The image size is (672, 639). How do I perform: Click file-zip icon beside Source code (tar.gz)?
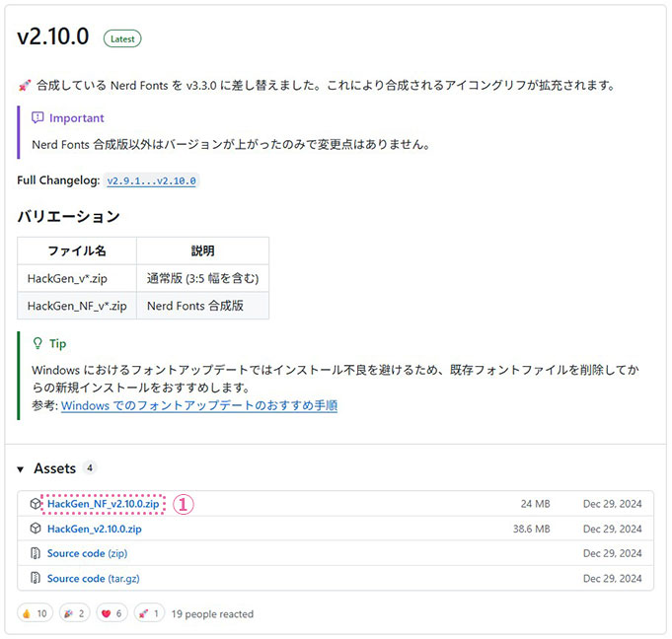36,578
